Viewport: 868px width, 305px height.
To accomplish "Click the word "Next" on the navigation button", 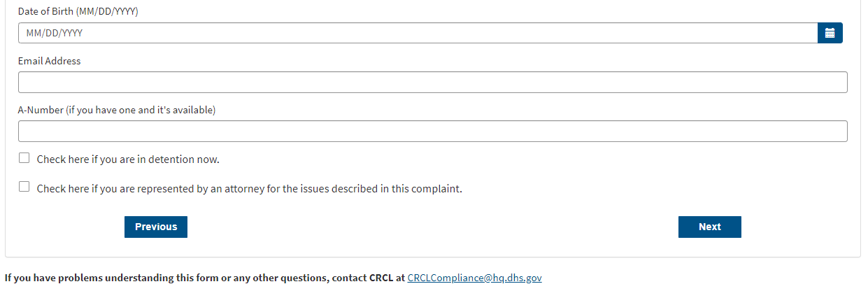I will [709, 227].
